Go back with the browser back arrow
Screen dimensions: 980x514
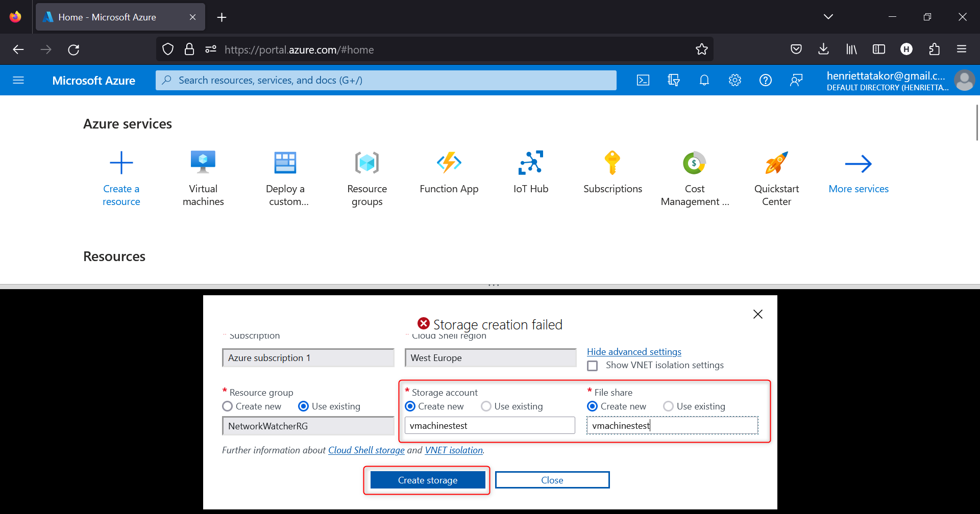click(18, 49)
